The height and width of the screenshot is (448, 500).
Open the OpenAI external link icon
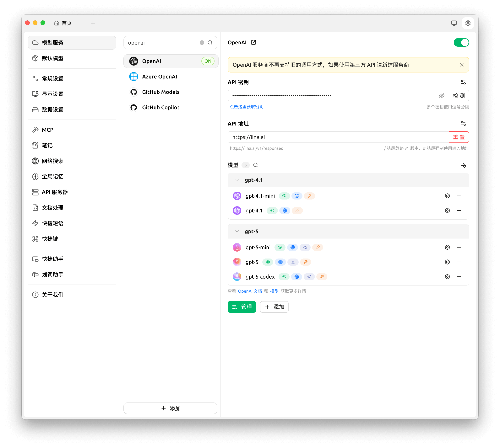click(253, 42)
